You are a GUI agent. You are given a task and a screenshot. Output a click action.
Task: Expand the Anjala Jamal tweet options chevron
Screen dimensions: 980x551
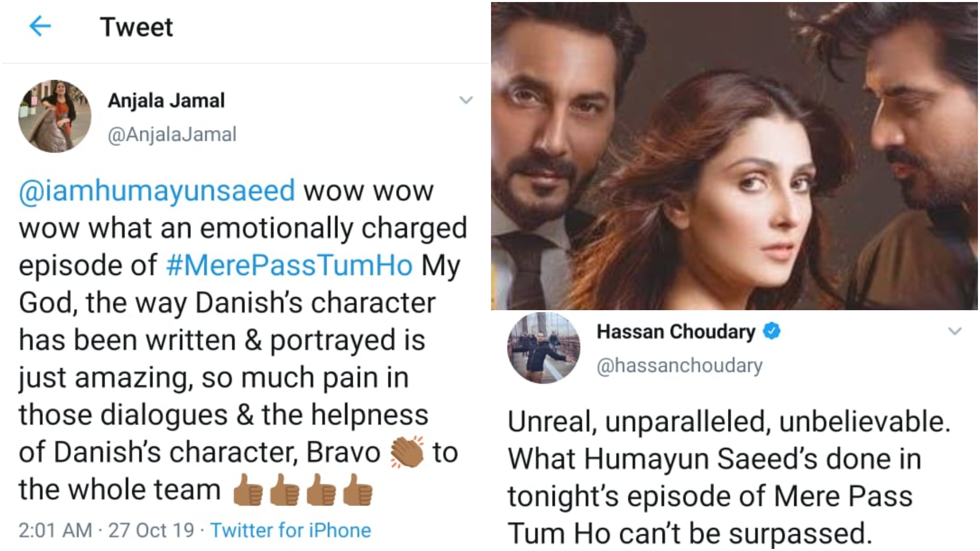466,100
